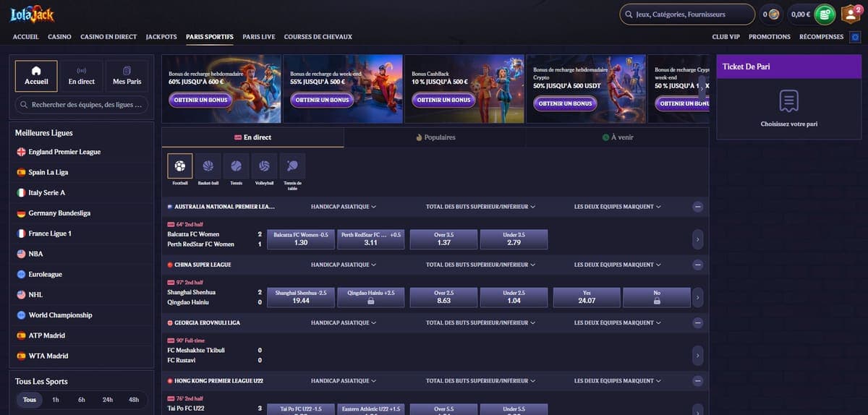Open Les deux équipes marquent dropdown in Georgia row
Screen dimensions: 868x415
[x=617, y=322]
